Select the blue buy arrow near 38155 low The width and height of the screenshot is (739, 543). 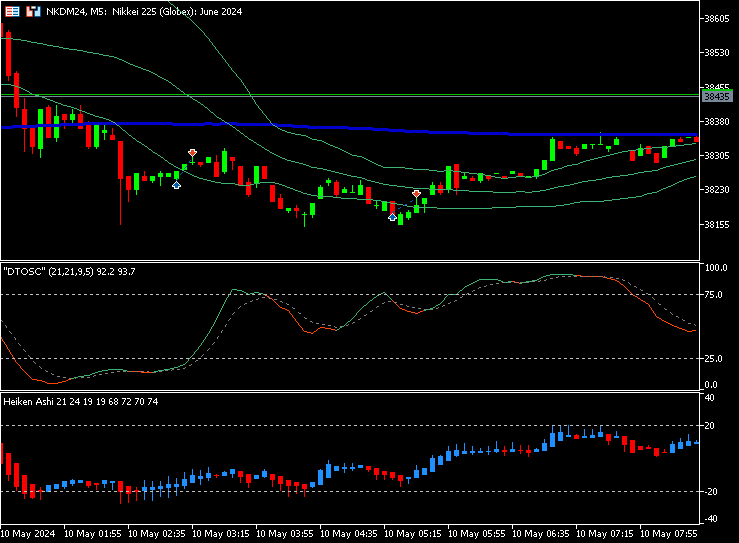[392, 217]
